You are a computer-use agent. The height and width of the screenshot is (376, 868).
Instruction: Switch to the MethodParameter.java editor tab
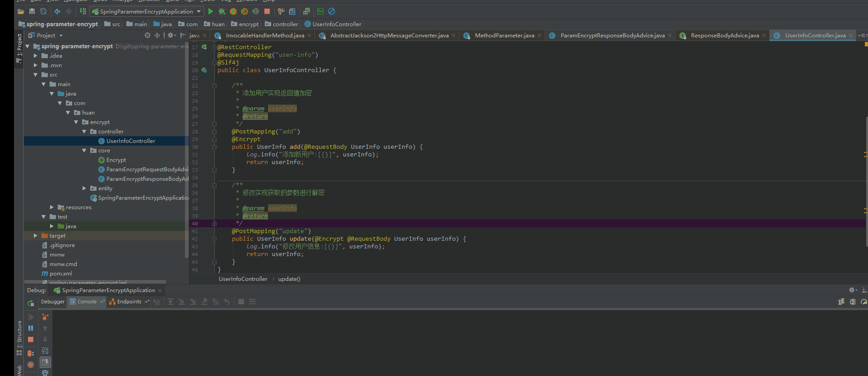pyautogui.click(x=504, y=36)
